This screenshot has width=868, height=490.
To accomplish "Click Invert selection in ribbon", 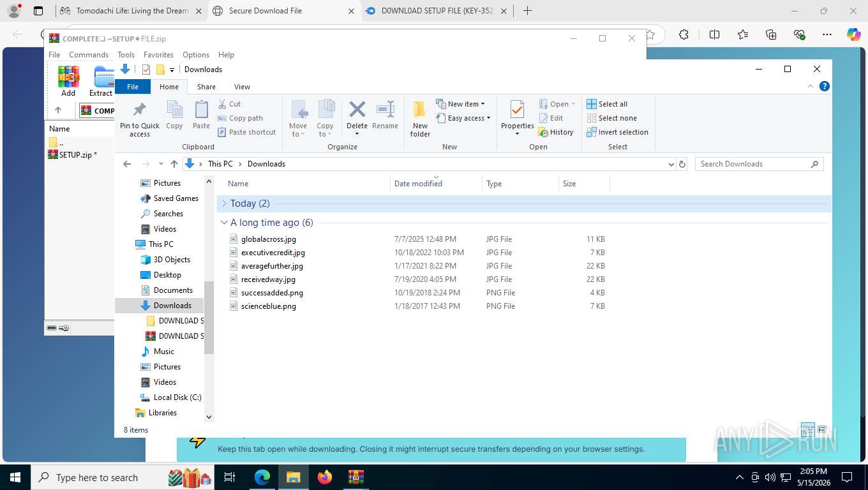I will [x=617, y=132].
